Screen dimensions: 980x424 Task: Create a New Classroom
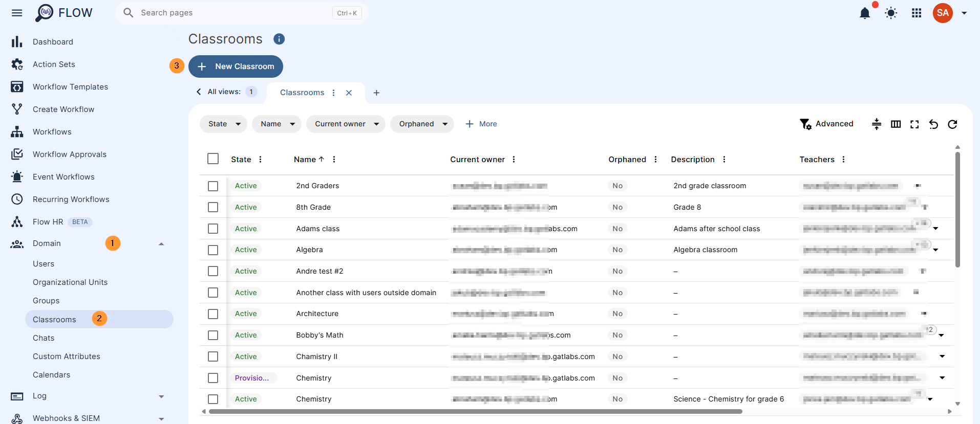(236, 66)
